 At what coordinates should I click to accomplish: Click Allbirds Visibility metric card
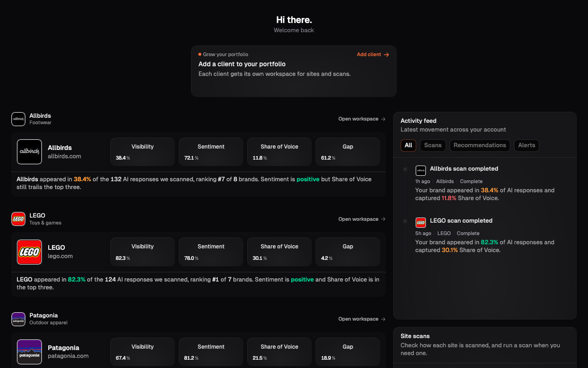tap(142, 152)
